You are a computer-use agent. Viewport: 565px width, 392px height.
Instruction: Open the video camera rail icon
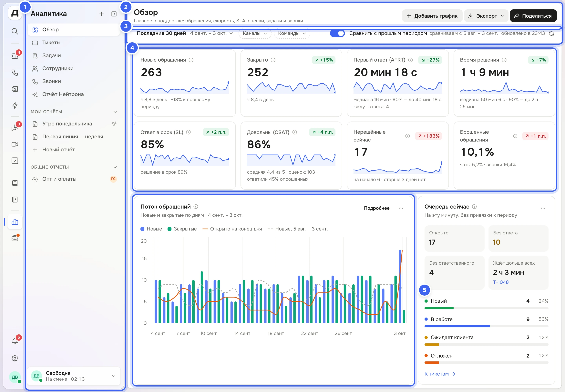[15, 144]
